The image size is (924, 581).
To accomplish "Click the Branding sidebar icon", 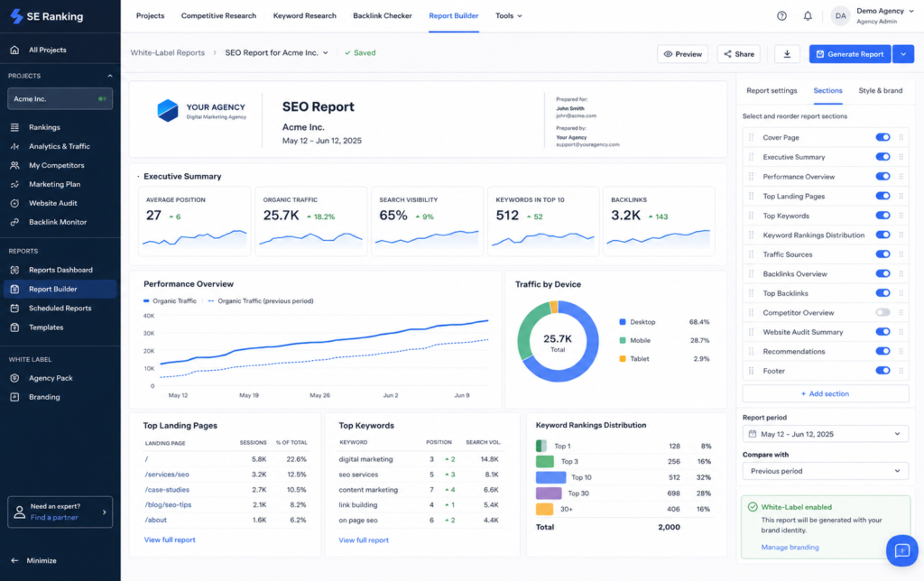I will (14, 397).
